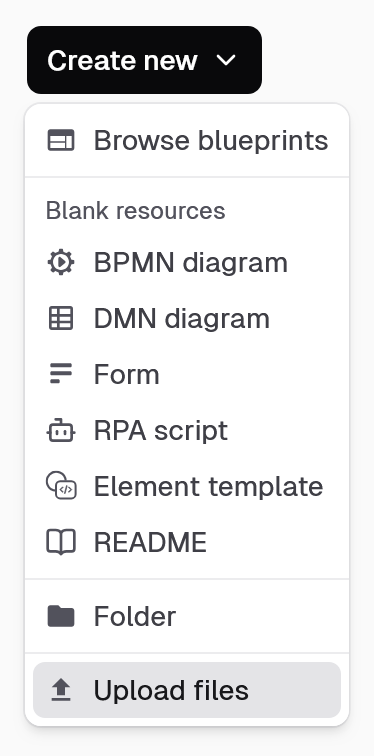Open Browse blueprints menu entry
Viewport: 374px width, 756px height.
click(187, 140)
